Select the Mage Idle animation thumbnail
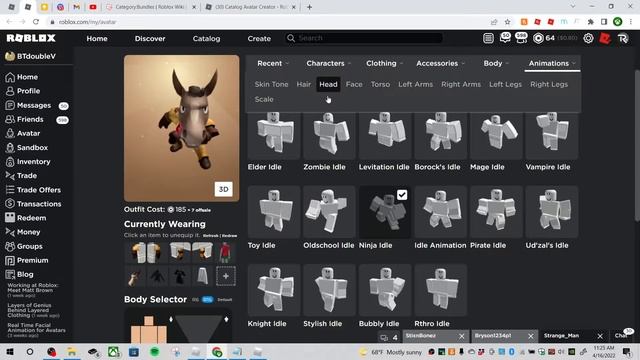The height and width of the screenshot is (360, 640). click(496, 135)
